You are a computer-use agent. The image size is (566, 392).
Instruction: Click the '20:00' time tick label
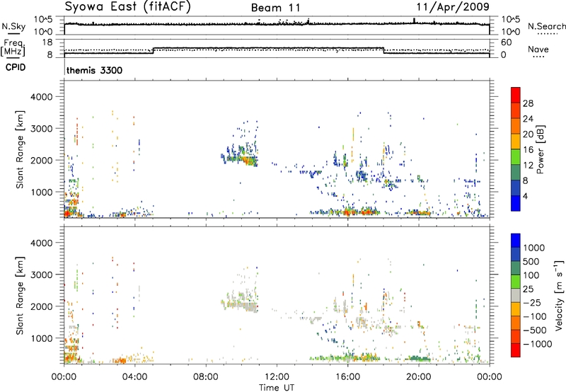point(419,377)
